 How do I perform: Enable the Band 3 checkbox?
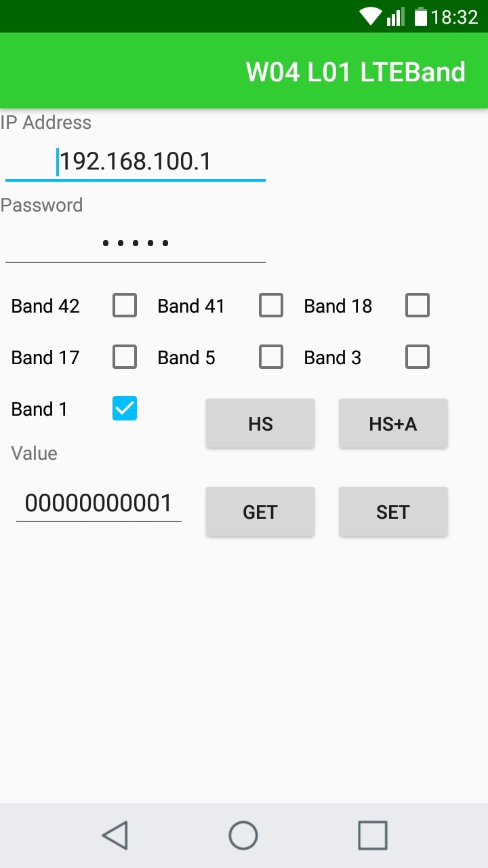pyautogui.click(x=418, y=357)
